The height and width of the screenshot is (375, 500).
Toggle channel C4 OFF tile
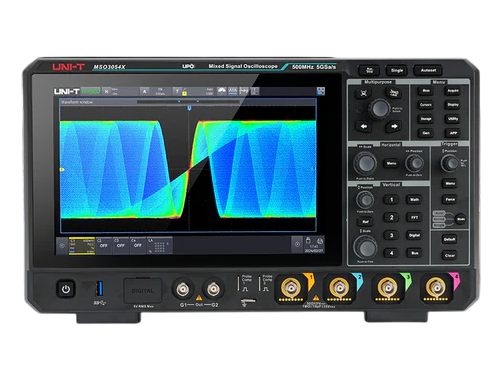pyautogui.click(x=138, y=246)
